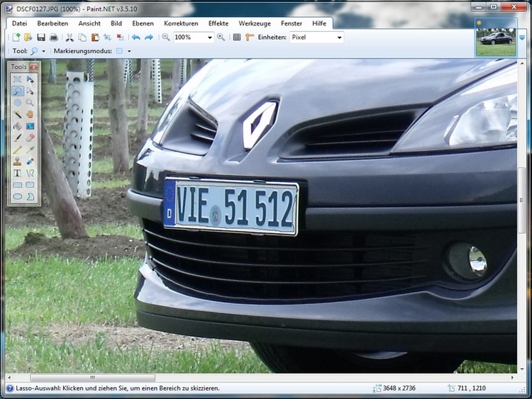This screenshot has height=399, width=532.
Task: Click the Paste clipboard icon
Action: pyautogui.click(x=95, y=38)
